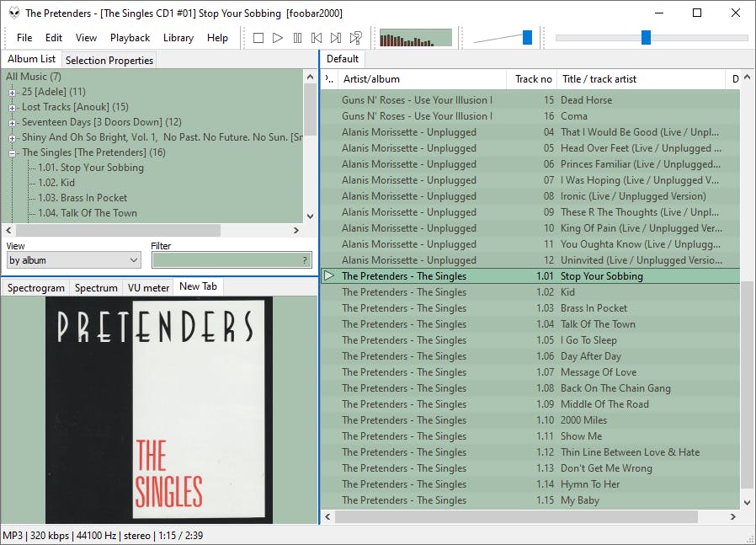
Task: Select the Default playlist tab
Action: point(343,59)
